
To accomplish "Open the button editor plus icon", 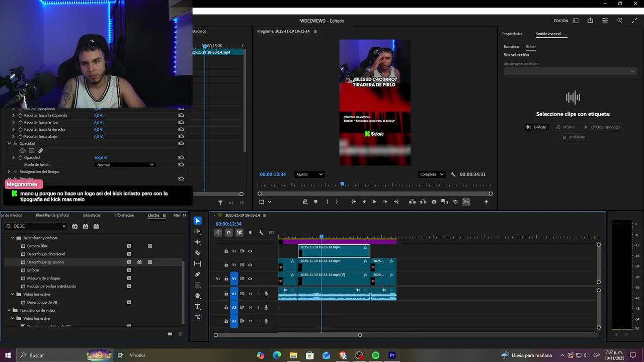I will 486,202.
